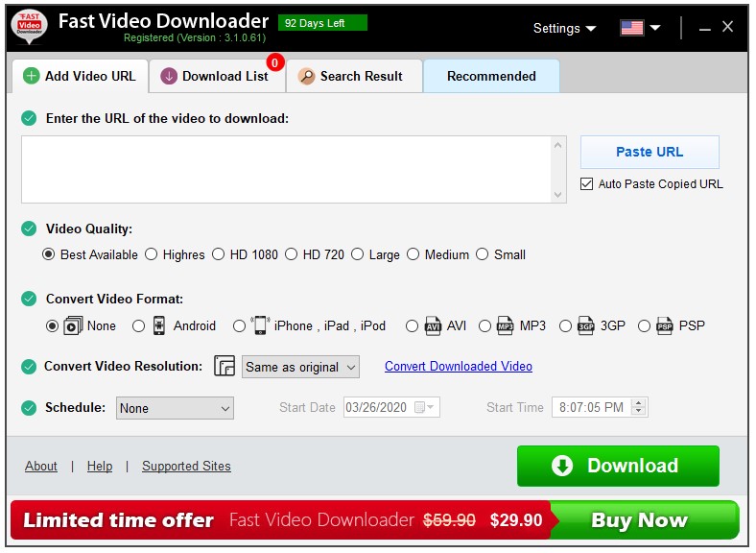Switch to Recommended tab

[491, 76]
